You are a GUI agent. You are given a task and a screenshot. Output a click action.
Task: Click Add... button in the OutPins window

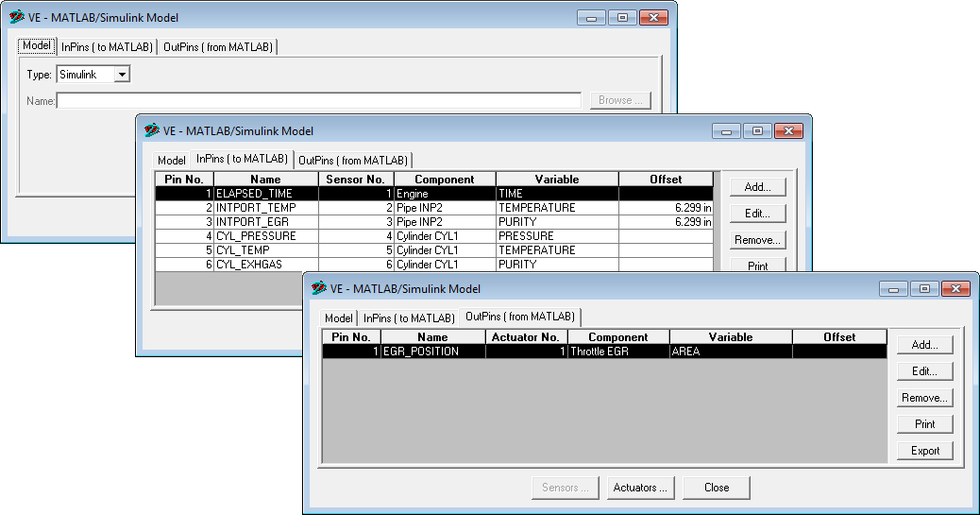tap(924, 345)
